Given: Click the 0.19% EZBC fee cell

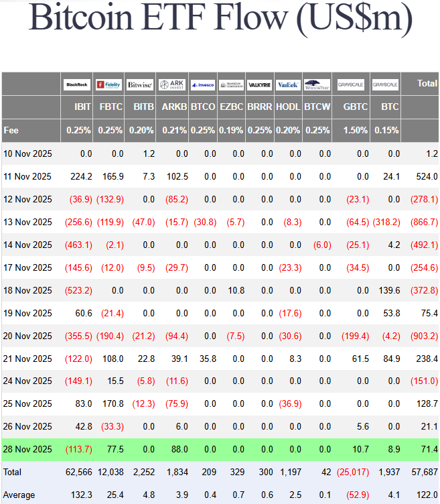Looking at the screenshot, I should [x=231, y=131].
